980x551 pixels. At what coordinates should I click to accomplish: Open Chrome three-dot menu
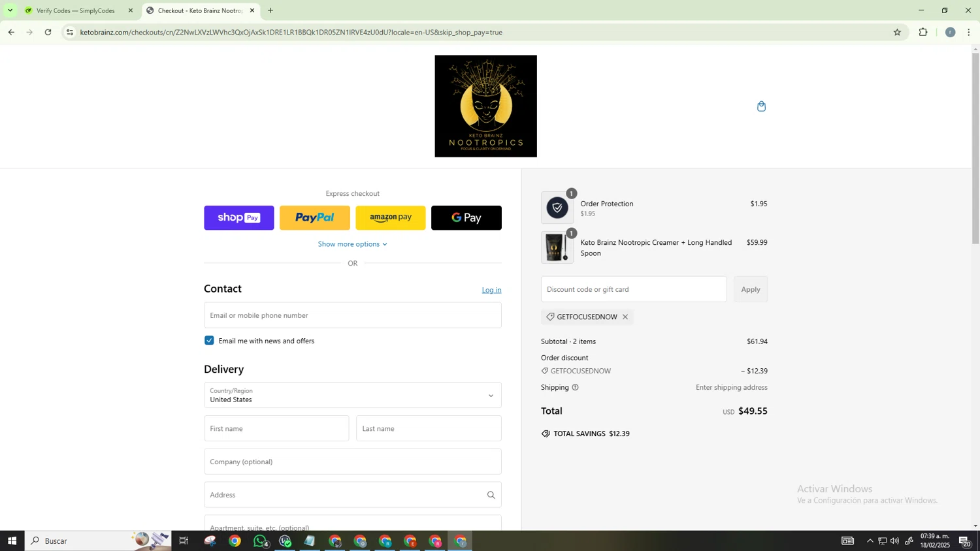[x=969, y=32]
